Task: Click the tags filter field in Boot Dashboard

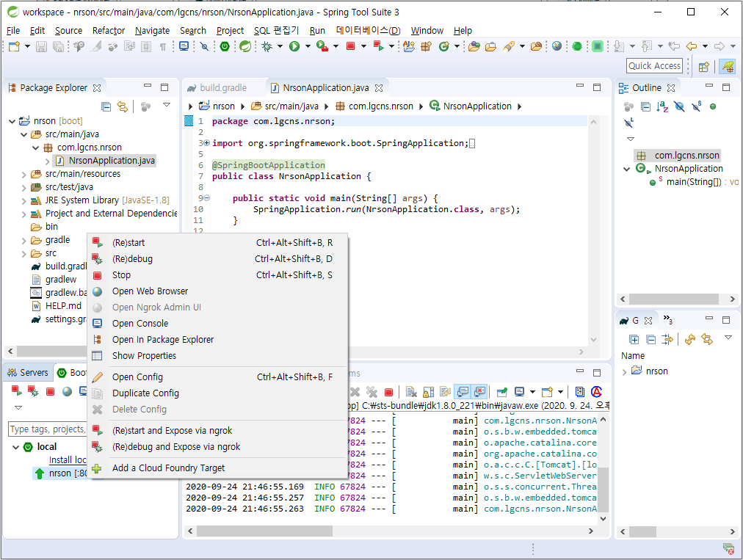Action: [x=47, y=429]
